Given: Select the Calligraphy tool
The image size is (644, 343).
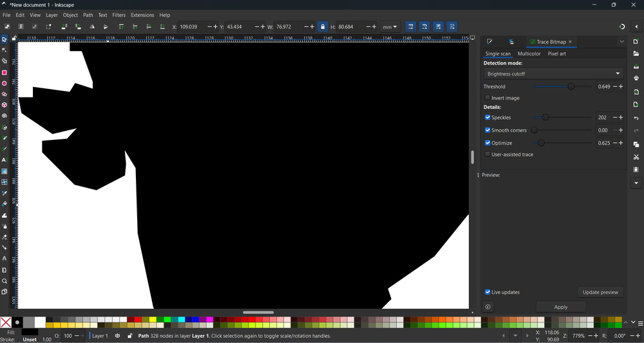Looking at the screenshot, I should point(4,149).
